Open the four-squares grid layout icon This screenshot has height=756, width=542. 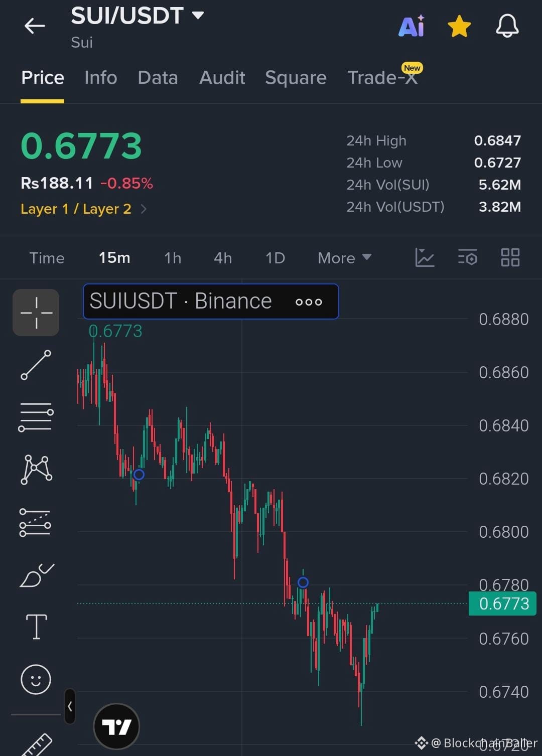click(x=510, y=257)
